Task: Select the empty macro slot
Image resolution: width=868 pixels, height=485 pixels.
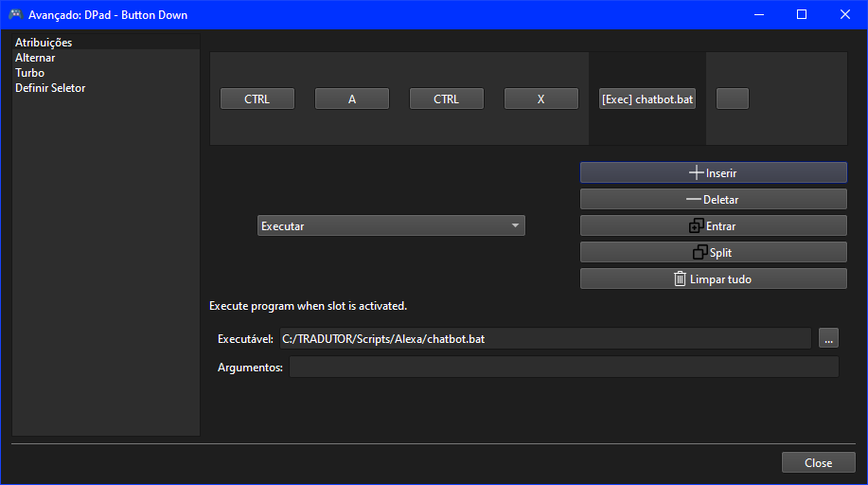Action: point(733,99)
